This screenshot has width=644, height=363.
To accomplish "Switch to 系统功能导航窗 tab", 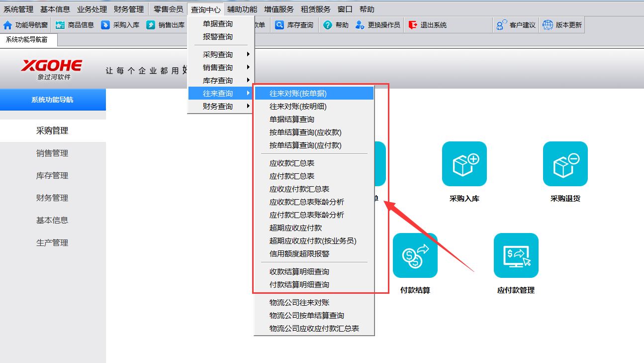I will (x=29, y=40).
